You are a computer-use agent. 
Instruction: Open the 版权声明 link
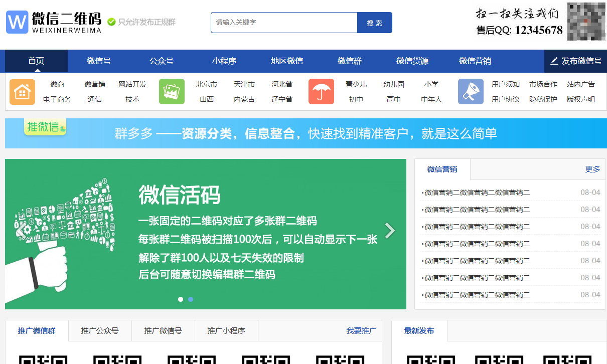[x=581, y=99]
